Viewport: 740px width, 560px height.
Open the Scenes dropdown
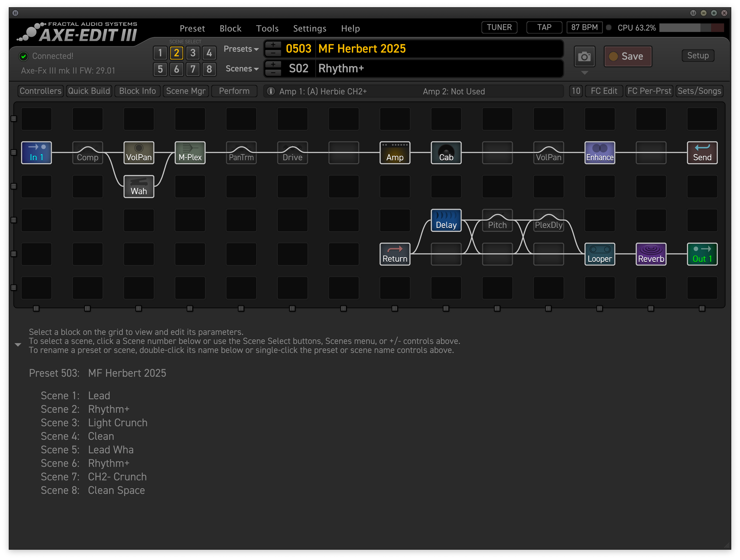click(x=242, y=69)
